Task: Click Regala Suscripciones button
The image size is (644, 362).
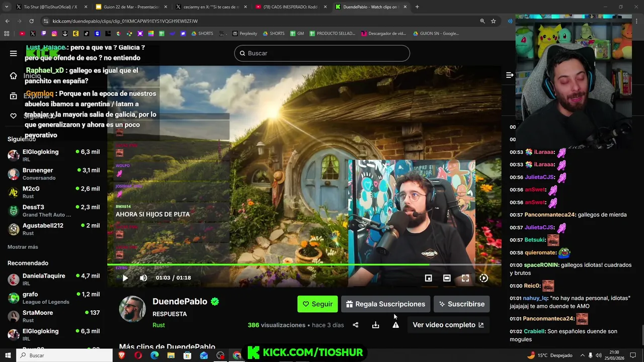Action: click(x=385, y=304)
